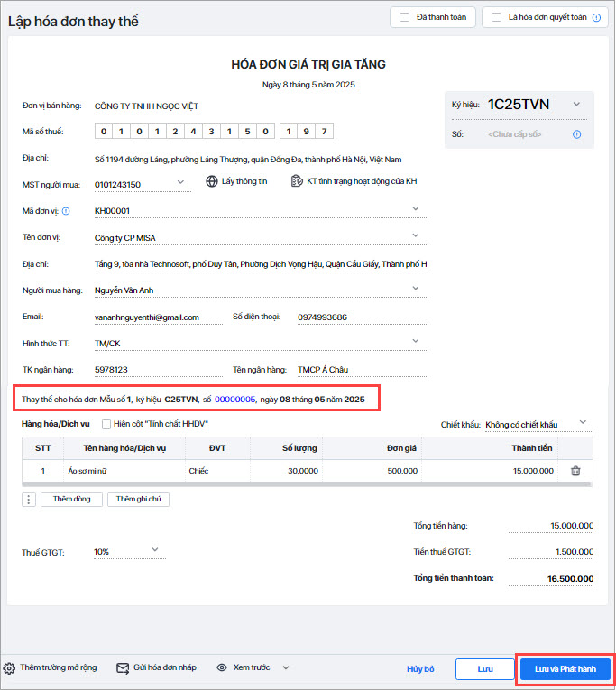Click the Hủy bỏ link

420,669
